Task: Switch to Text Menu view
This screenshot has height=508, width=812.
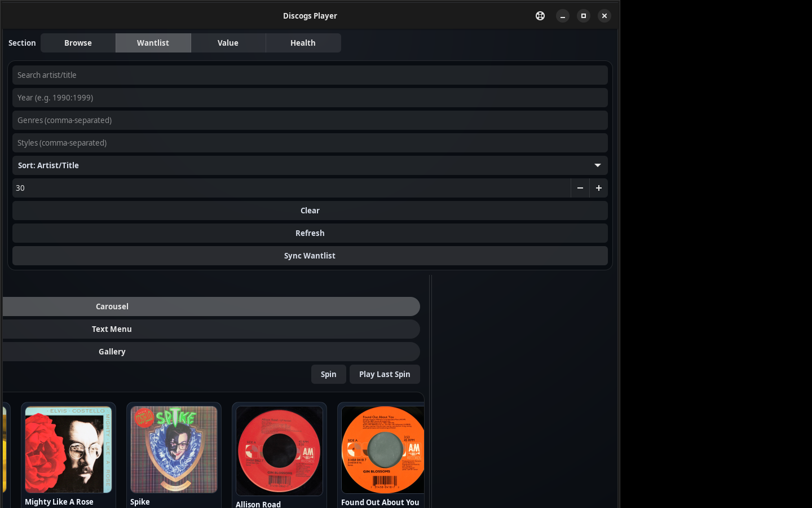Action: click(x=211, y=329)
